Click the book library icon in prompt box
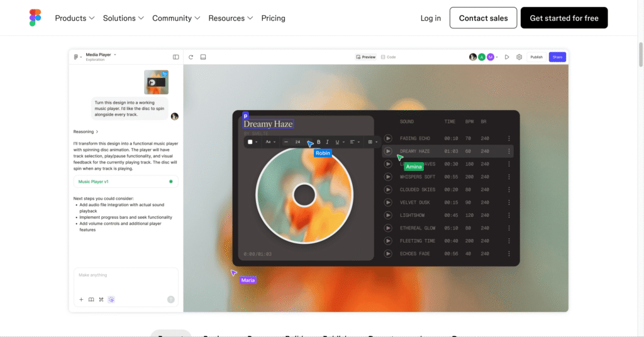Viewport: 644px width, 337px height. 91,300
